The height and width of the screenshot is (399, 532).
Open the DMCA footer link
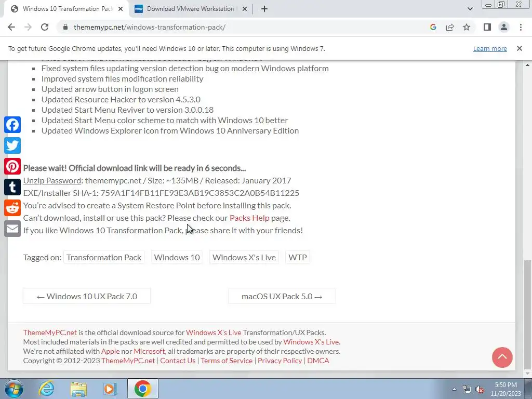[x=318, y=361]
